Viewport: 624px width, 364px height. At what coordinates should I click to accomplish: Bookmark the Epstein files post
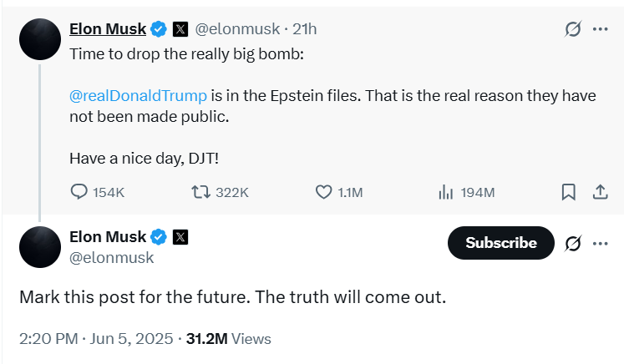[x=568, y=192]
